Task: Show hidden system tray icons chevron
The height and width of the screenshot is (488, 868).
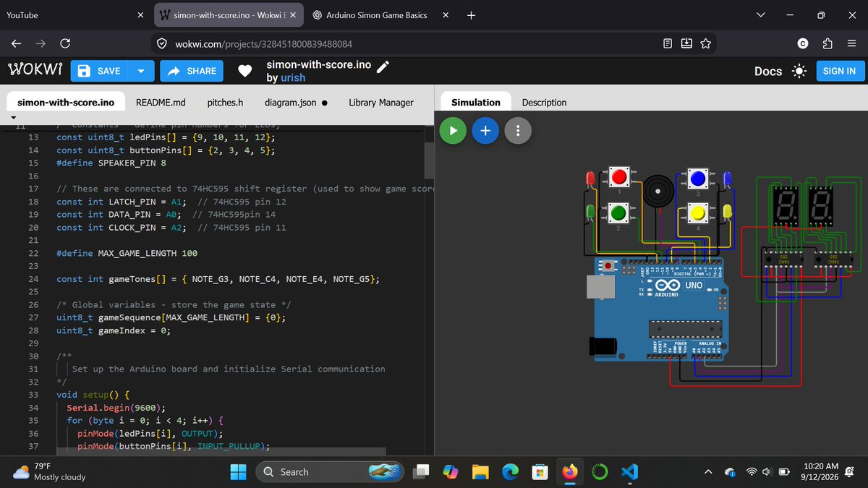Action: (709, 472)
